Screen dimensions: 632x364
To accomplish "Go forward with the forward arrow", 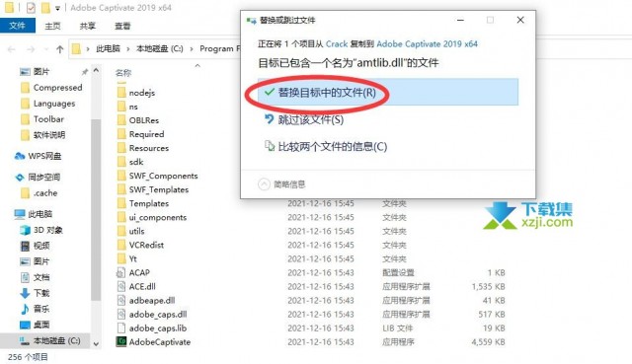I will pos(31,49).
